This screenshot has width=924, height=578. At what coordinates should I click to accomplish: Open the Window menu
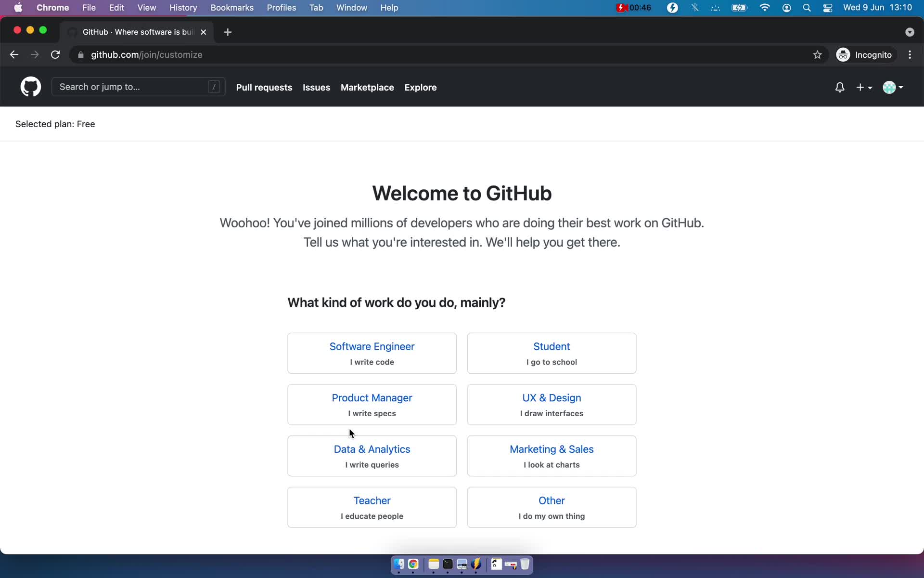351,8
